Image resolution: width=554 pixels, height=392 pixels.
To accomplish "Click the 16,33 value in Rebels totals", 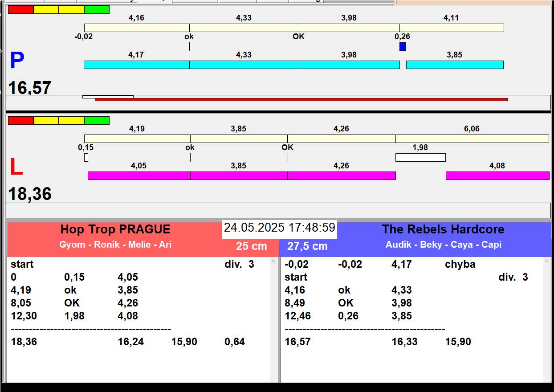I will [x=405, y=342].
